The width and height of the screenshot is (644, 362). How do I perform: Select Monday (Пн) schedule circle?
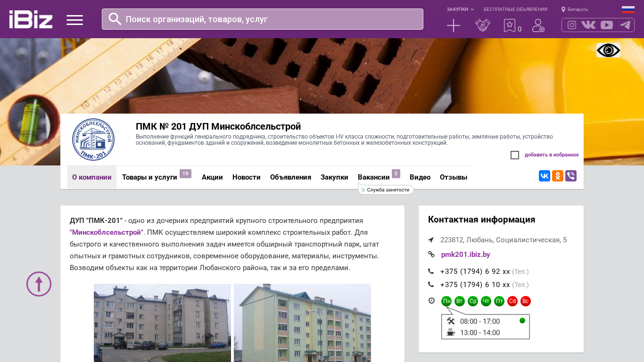[446, 301]
